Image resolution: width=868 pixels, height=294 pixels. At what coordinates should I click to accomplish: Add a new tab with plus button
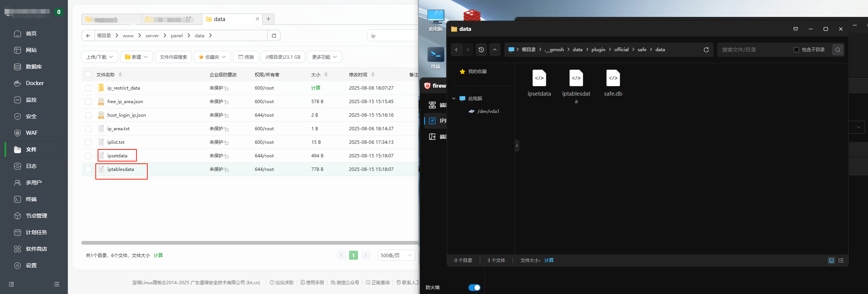coord(268,19)
